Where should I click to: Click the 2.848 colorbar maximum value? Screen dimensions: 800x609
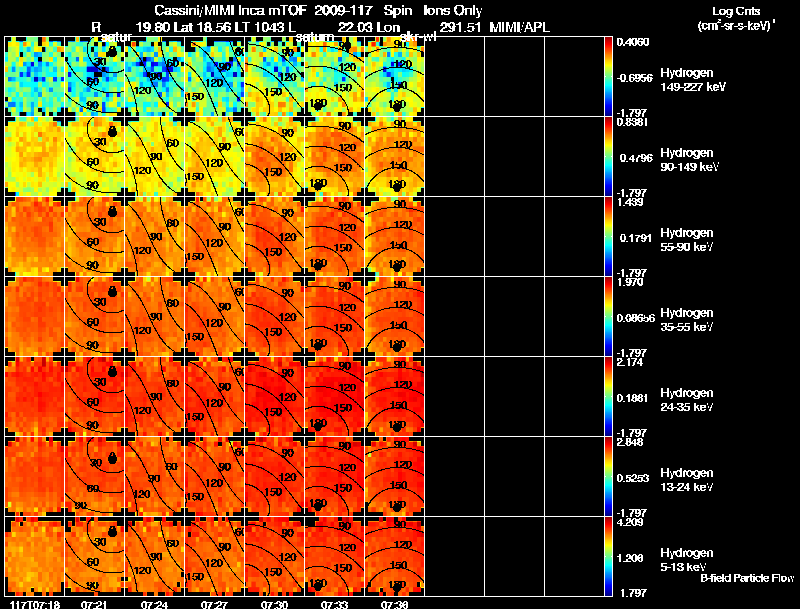[x=630, y=442]
